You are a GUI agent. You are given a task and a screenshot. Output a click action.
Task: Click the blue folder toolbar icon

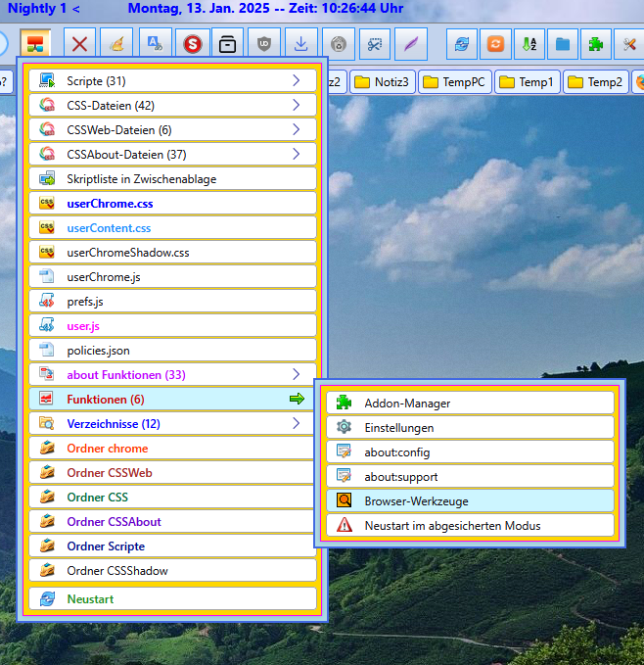point(563,44)
